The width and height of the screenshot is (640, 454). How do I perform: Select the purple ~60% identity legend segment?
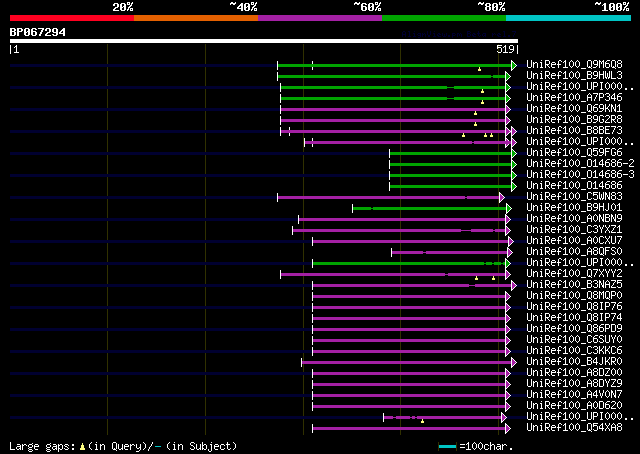click(320, 18)
